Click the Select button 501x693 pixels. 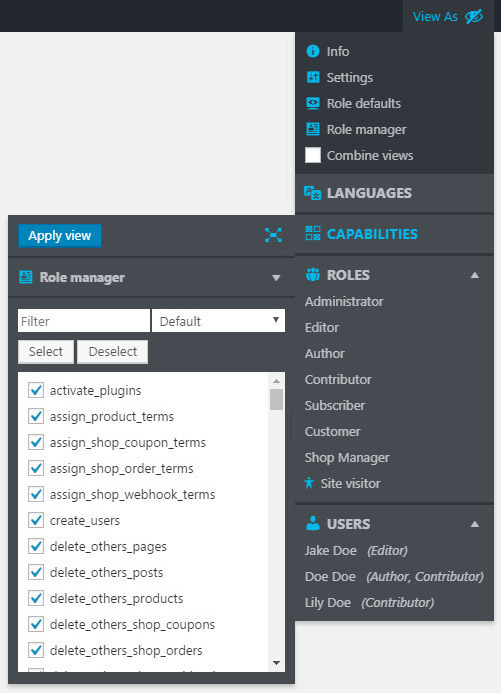coord(46,352)
